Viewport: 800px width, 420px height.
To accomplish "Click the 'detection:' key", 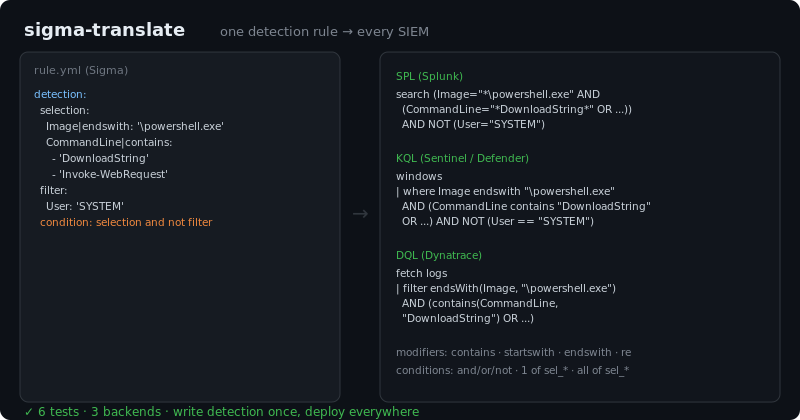I will pyautogui.click(x=60, y=94).
